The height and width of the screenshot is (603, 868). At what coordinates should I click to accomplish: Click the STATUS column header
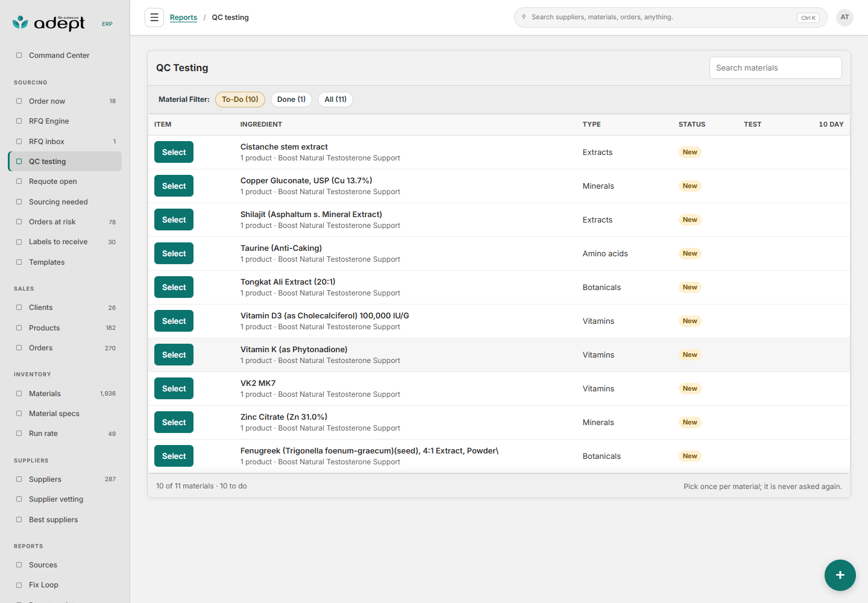(x=691, y=124)
